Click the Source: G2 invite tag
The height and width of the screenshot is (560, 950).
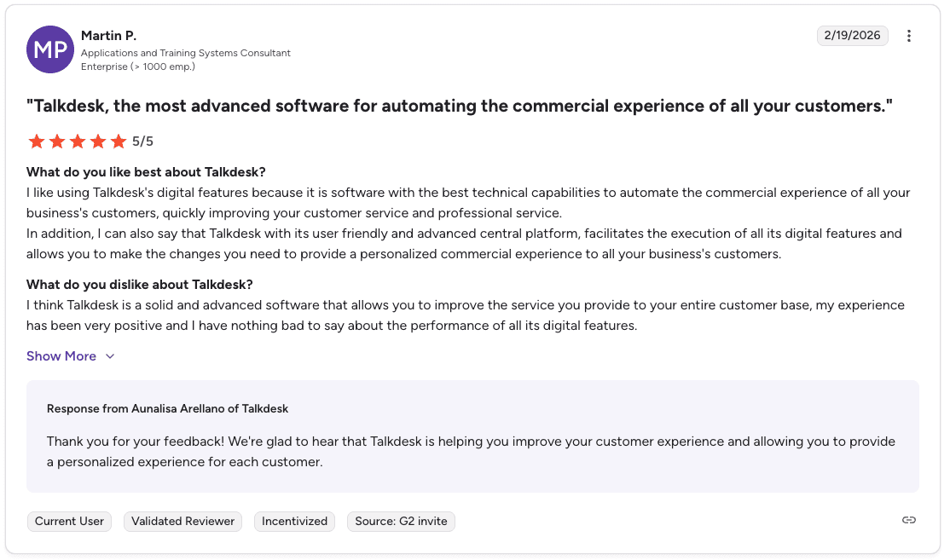click(401, 521)
